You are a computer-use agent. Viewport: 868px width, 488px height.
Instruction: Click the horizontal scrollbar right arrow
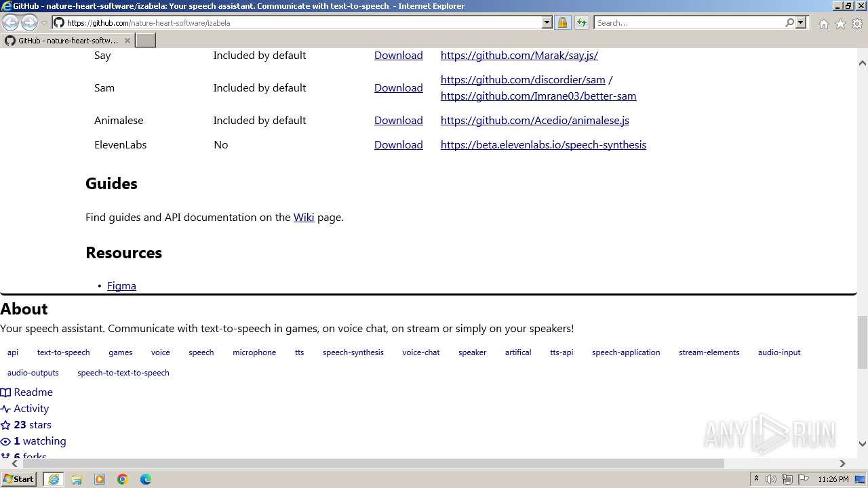[842, 464]
